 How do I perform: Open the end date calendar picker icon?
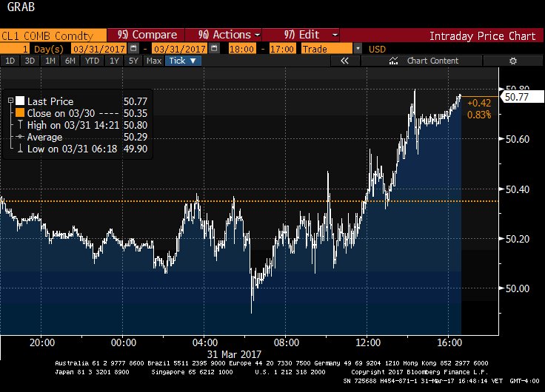pos(214,48)
